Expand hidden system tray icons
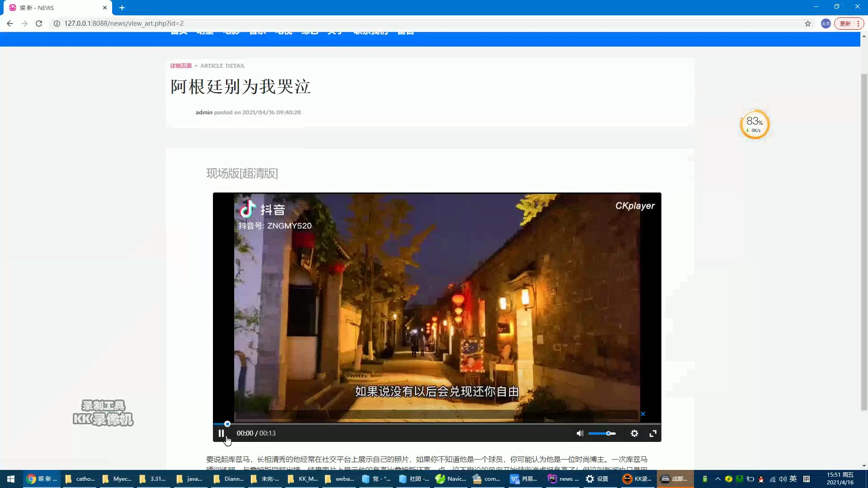This screenshot has width=868, height=488. point(717,479)
